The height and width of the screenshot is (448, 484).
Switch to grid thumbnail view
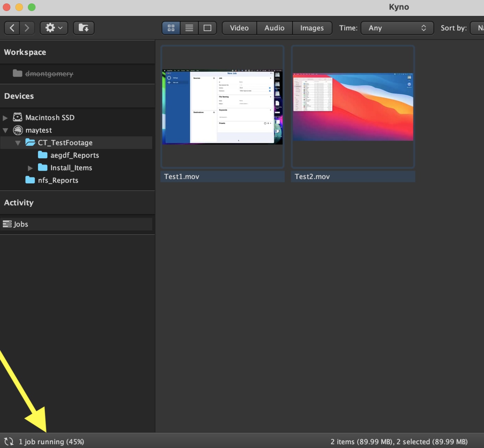click(x=171, y=28)
